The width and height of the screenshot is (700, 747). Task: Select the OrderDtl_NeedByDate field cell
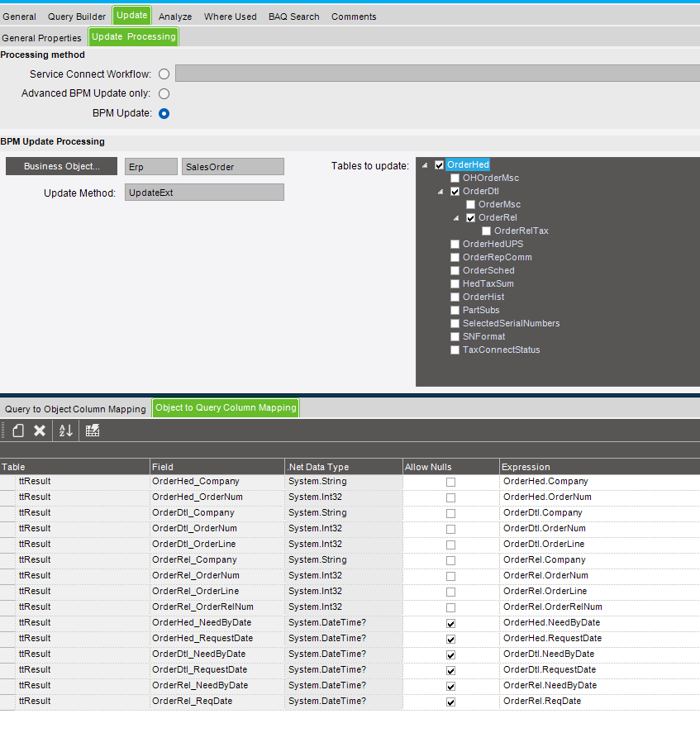tap(217, 654)
